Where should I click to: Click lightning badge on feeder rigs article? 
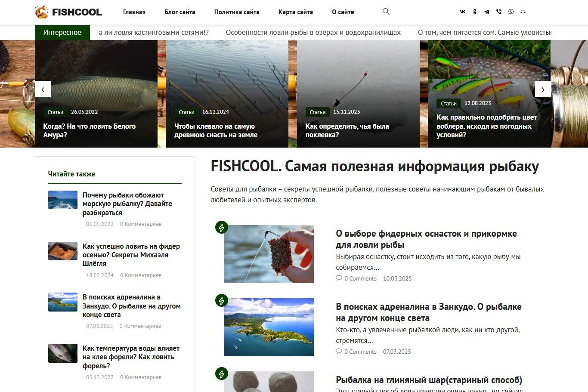222,227
